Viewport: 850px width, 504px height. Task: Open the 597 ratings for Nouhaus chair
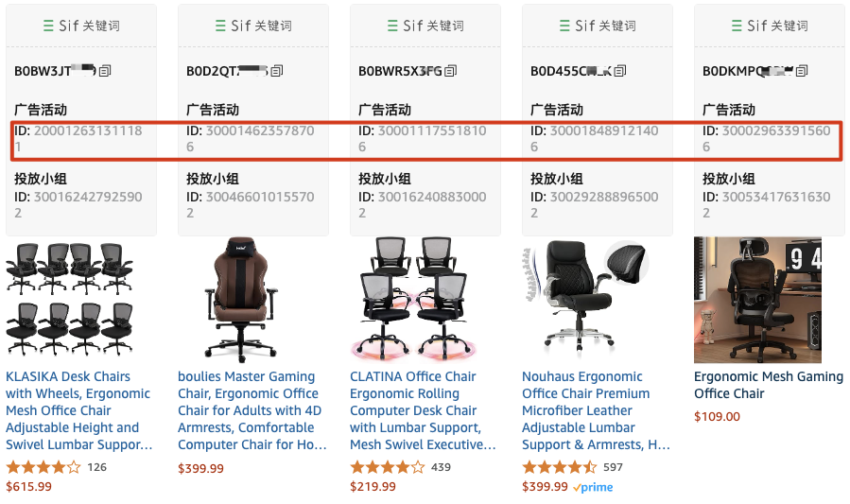613,467
